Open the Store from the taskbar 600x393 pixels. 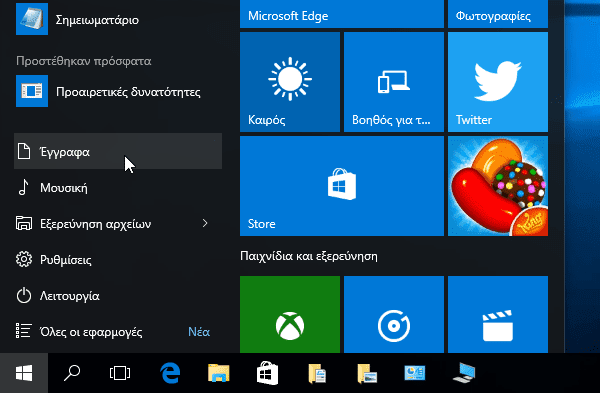[267, 373]
